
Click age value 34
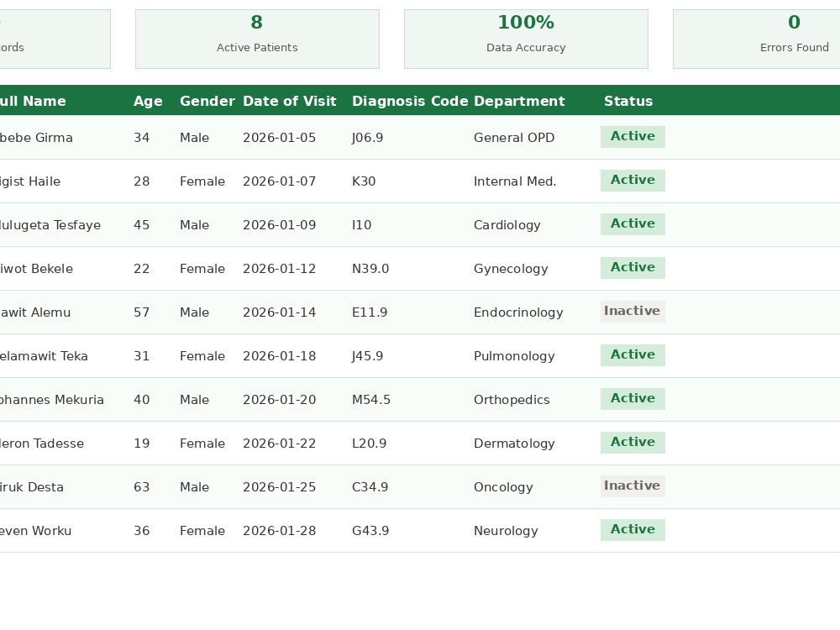(x=141, y=138)
